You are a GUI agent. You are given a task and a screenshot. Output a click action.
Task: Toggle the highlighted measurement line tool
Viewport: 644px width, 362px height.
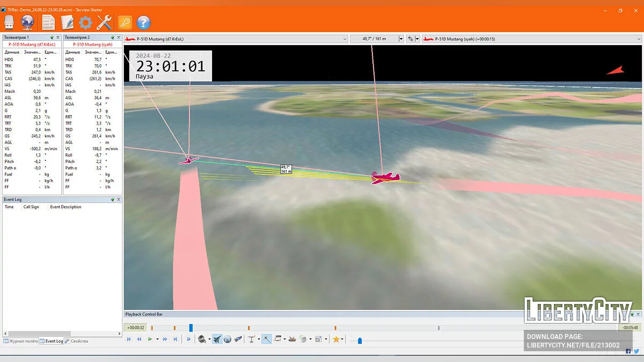(266, 339)
